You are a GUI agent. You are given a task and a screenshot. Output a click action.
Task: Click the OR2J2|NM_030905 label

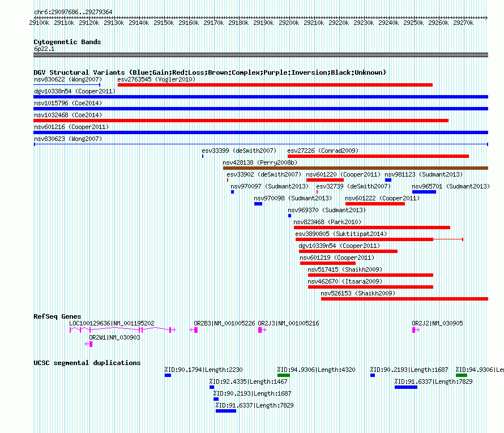click(x=437, y=323)
